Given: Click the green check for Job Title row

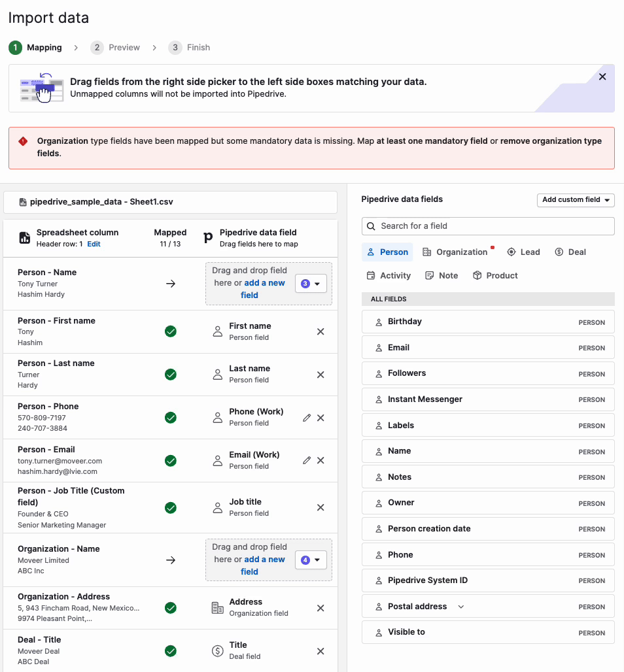Looking at the screenshot, I should (171, 508).
